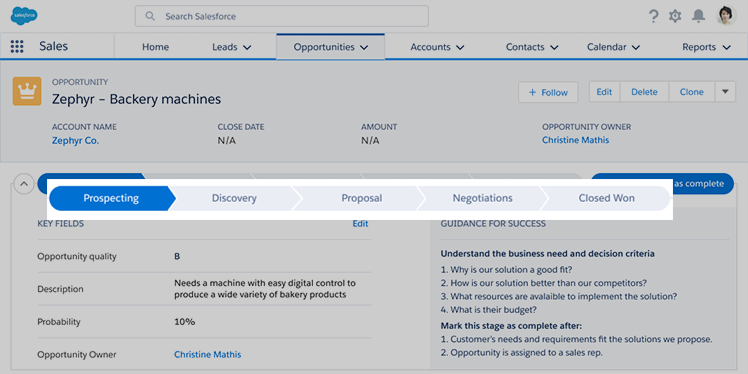The image size is (748, 374).
Task: Open the App Launcher grid icon
Action: point(17,46)
